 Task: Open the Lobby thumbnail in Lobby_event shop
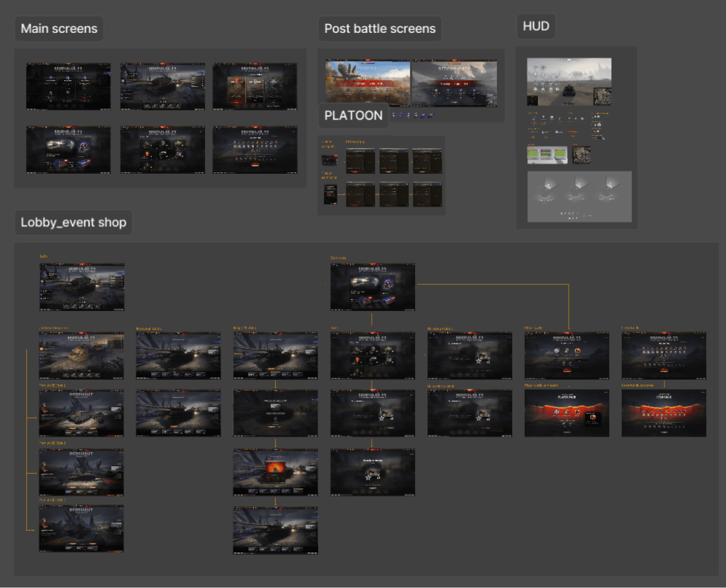tap(82, 287)
